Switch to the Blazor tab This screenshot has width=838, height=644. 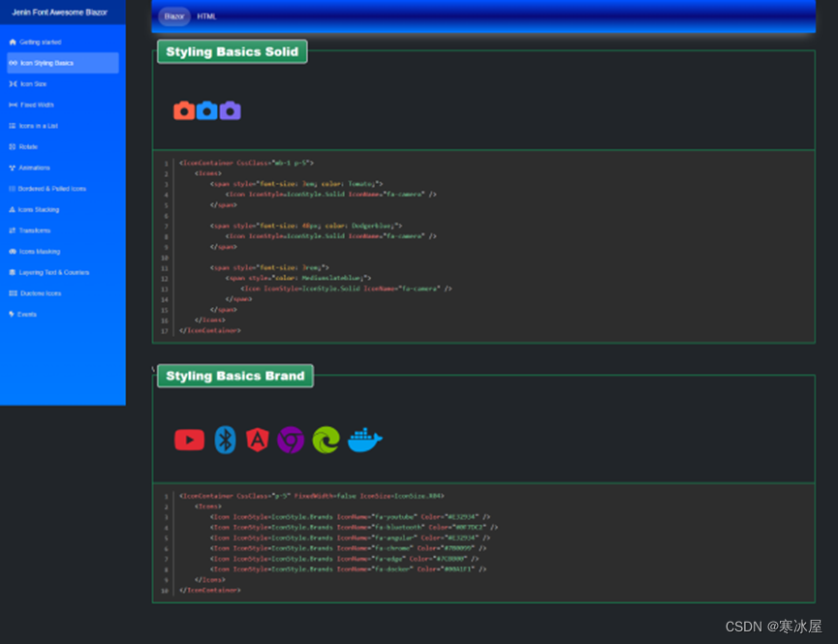(174, 16)
